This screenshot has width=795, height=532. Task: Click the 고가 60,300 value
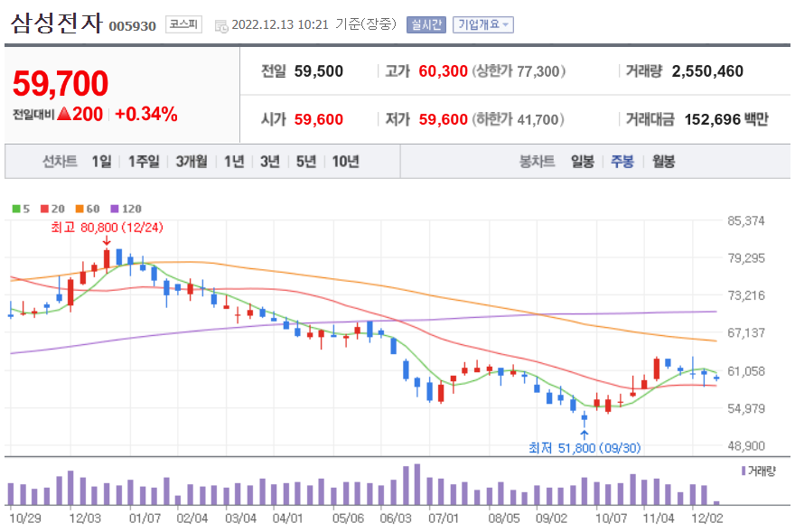[x=444, y=71]
